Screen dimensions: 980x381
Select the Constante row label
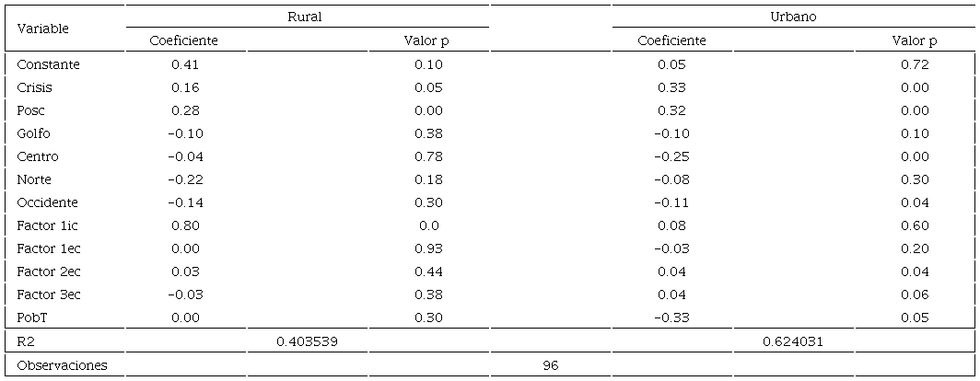[x=49, y=64]
